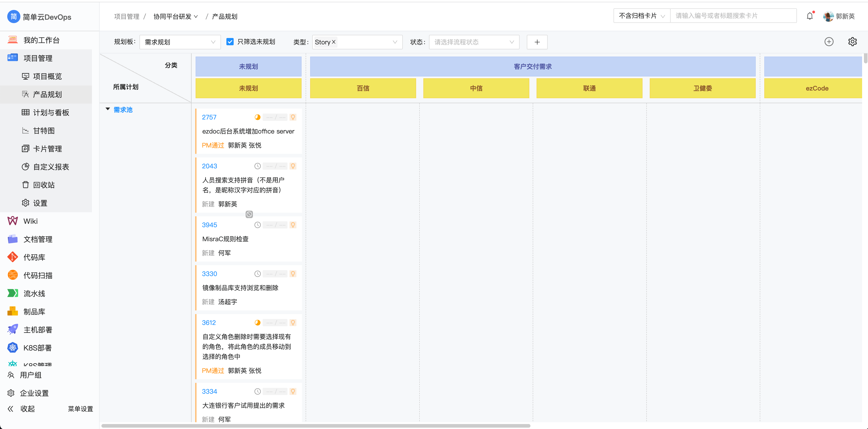
Task: Click the priority icon on card 3612
Action: coord(257,323)
